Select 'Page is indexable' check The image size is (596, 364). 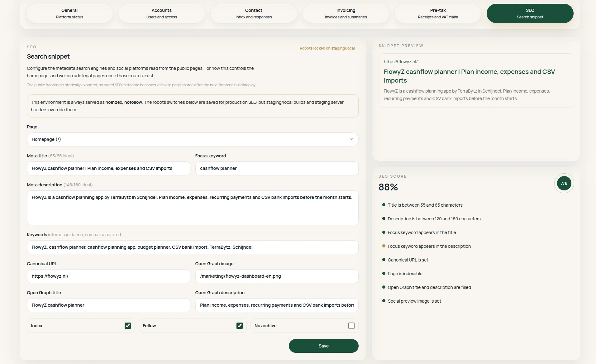tap(405, 274)
